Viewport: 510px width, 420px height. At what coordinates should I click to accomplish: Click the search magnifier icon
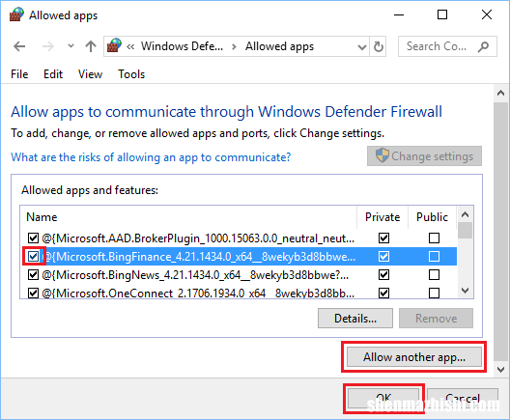coord(483,46)
